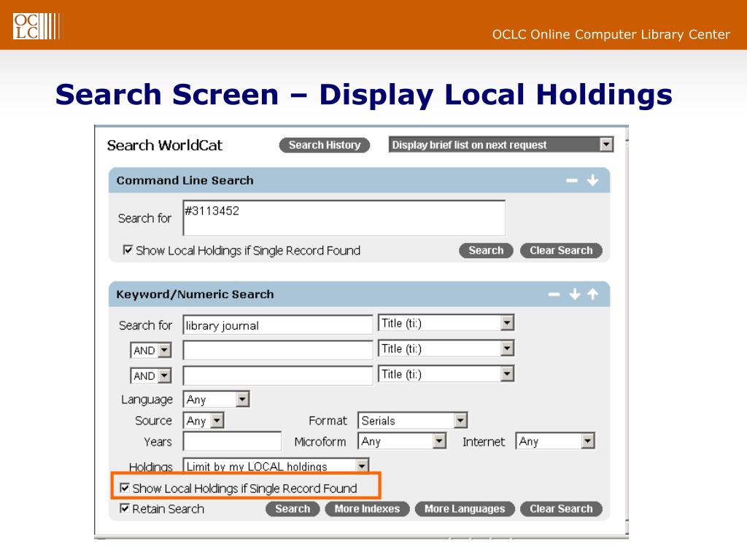Run the Command Line Search with Search button
The width and height of the screenshot is (747, 560).
tap(486, 251)
